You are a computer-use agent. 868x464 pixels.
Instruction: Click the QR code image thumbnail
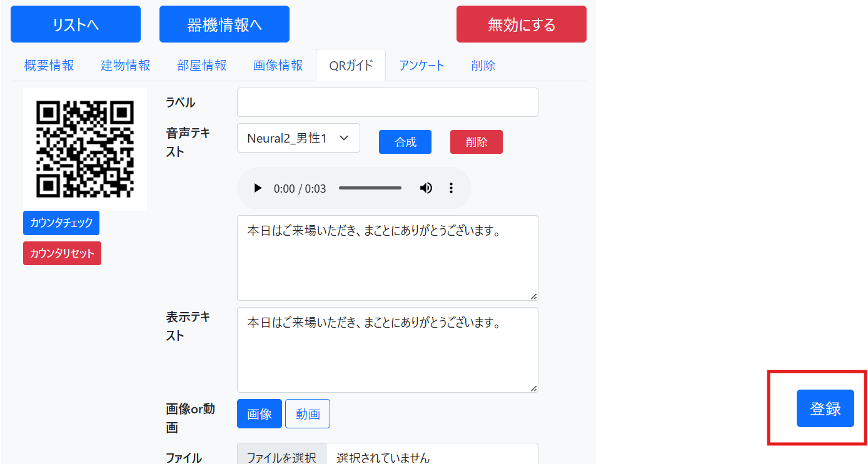(x=84, y=149)
